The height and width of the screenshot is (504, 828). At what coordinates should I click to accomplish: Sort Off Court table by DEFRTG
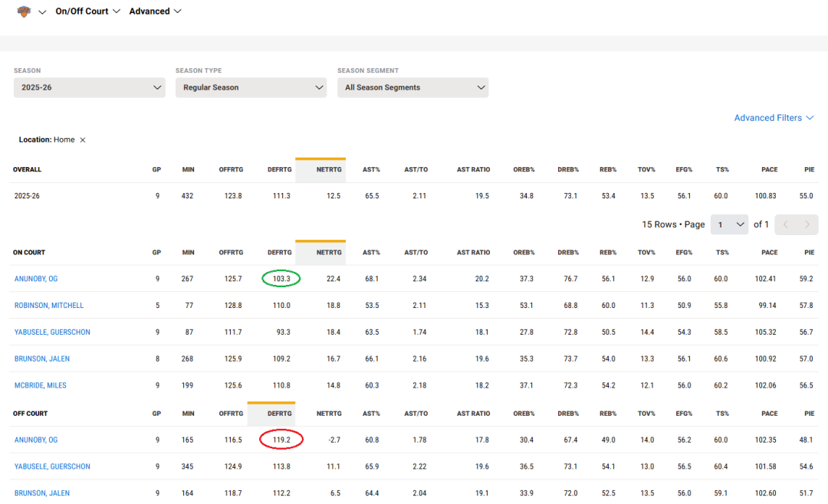(x=279, y=414)
